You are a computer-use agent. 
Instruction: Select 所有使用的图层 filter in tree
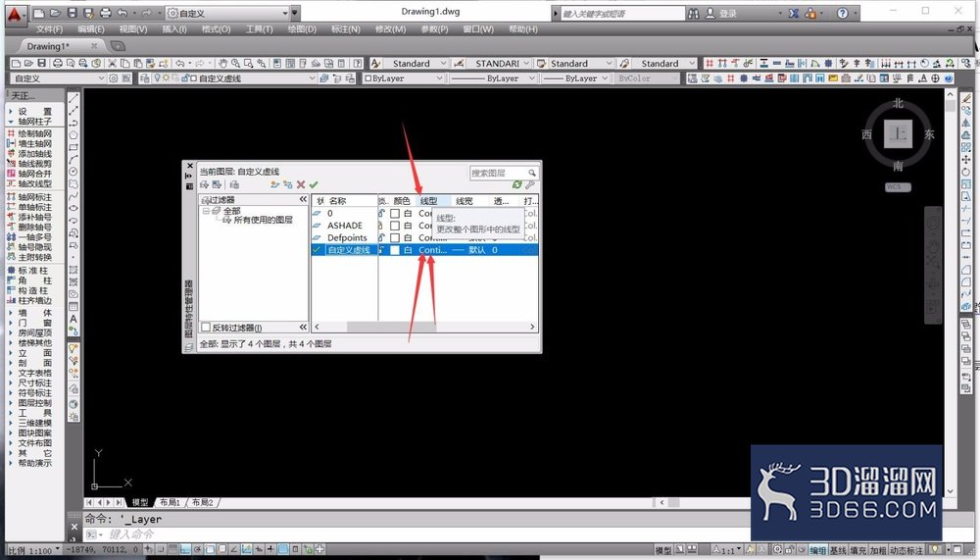(263, 221)
